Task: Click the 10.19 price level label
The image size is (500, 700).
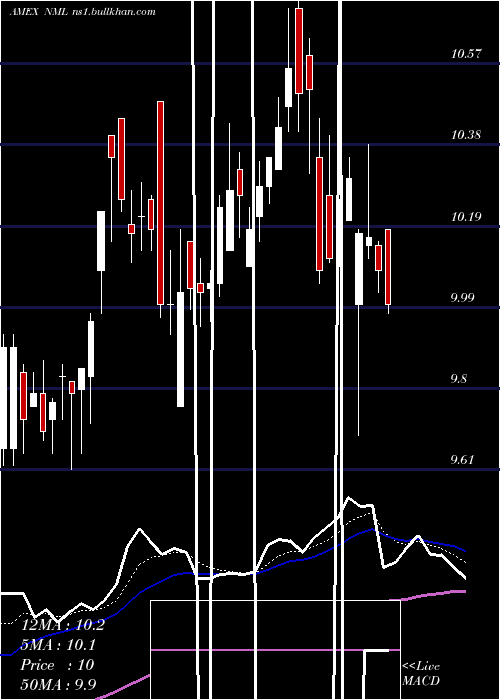Action: pyautogui.click(x=467, y=217)
